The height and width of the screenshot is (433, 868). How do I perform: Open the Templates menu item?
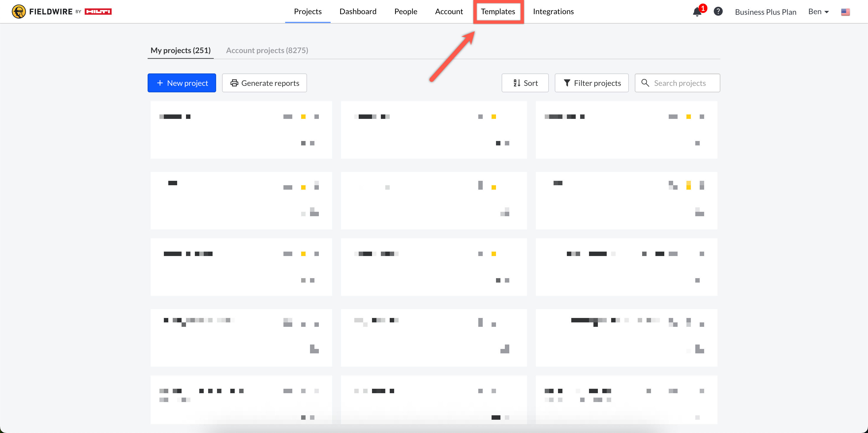[x=498, y=12]
